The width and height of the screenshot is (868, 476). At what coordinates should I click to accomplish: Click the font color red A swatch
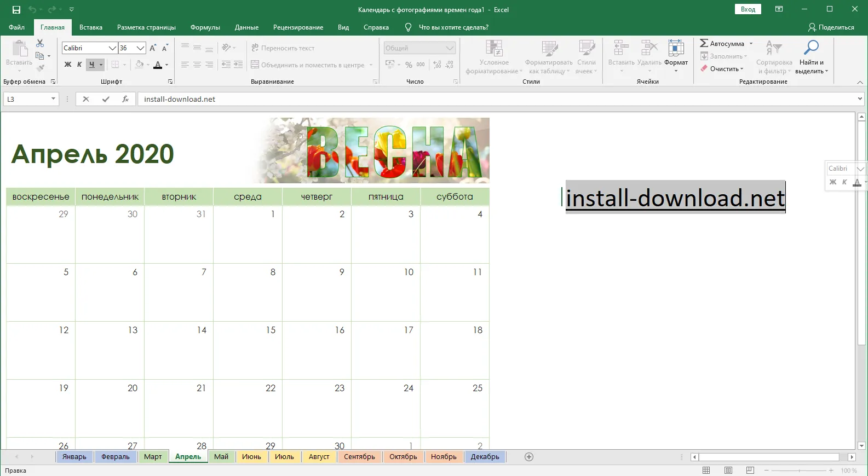(158, 65)
